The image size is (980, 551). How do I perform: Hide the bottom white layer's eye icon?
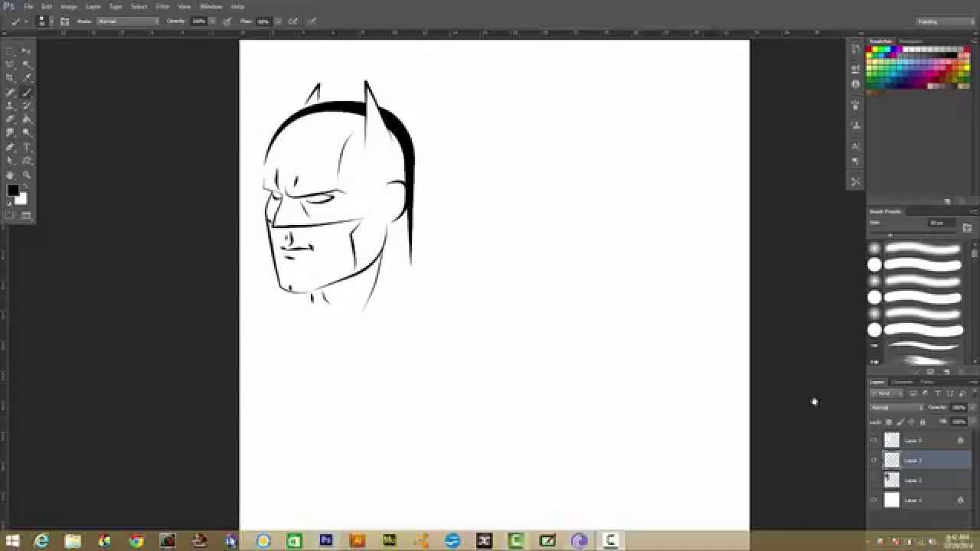coord(874,500)
